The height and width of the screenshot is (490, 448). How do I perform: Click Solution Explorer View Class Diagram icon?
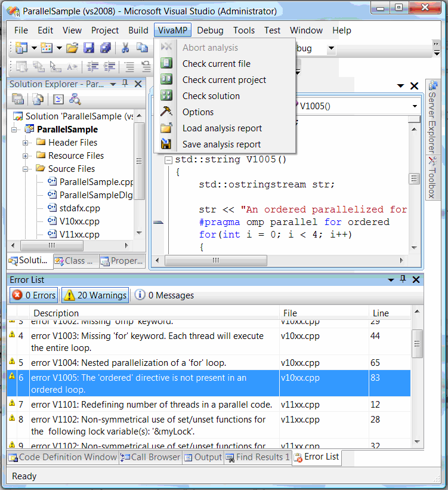[x=75, y=100]
